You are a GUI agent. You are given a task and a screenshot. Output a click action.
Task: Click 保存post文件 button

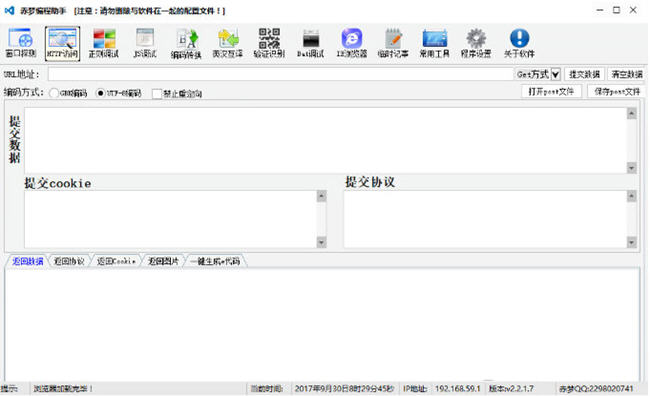click(x=617, y=91)
